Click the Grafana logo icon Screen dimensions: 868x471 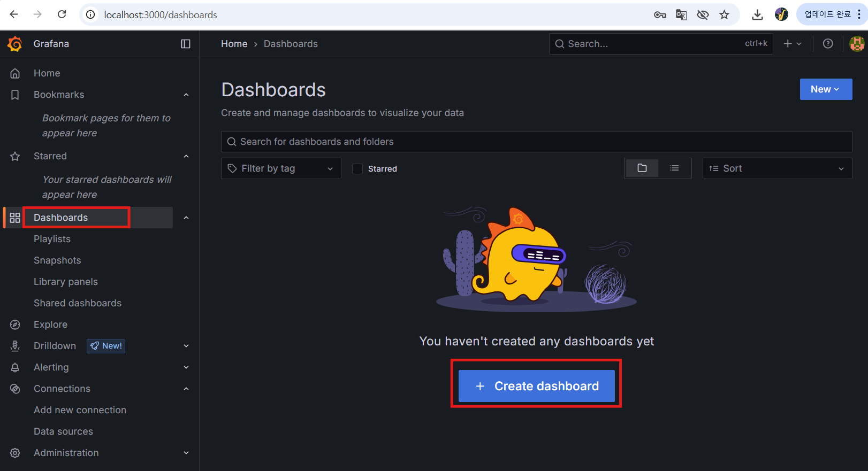coord(14,44)
